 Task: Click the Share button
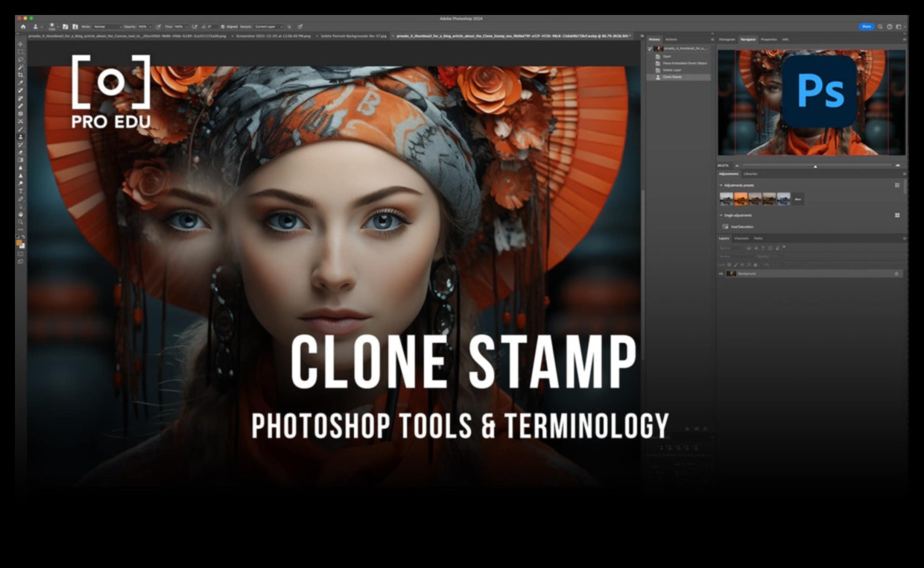[x=866, y=26]
